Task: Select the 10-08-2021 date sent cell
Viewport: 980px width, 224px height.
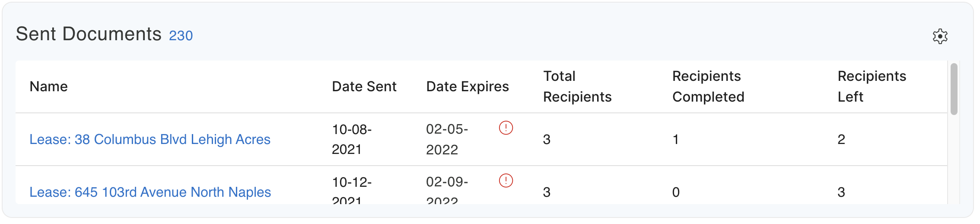Action: (x=352, y=139)
